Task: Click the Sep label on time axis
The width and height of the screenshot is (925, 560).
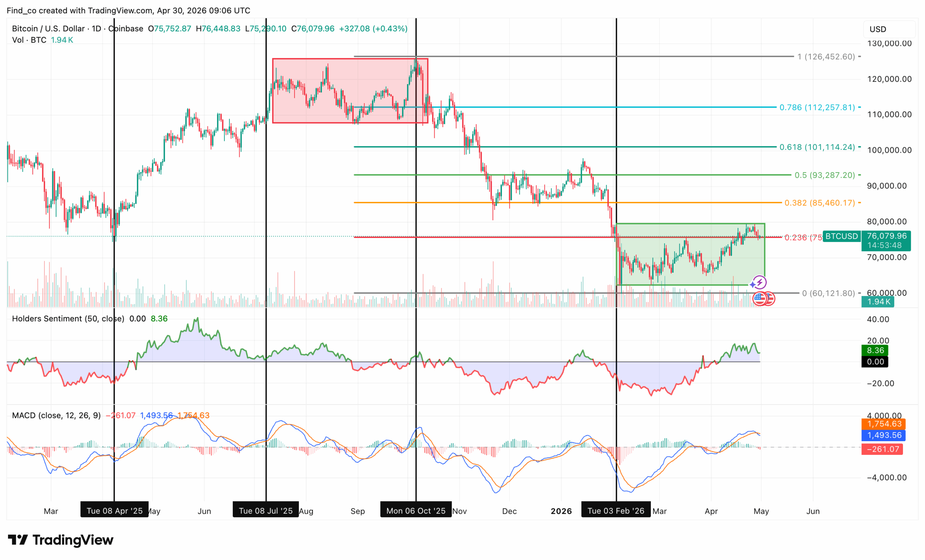Action: [358, 511]
